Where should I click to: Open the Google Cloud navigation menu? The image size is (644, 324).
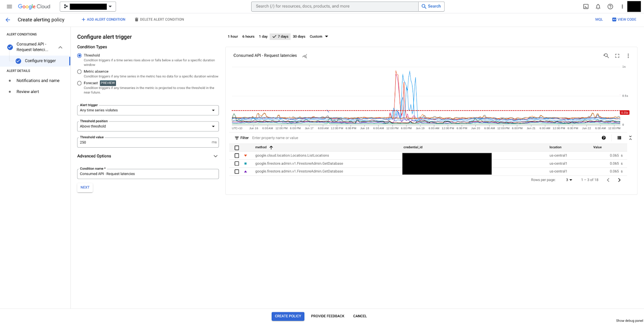coord(9,6)
